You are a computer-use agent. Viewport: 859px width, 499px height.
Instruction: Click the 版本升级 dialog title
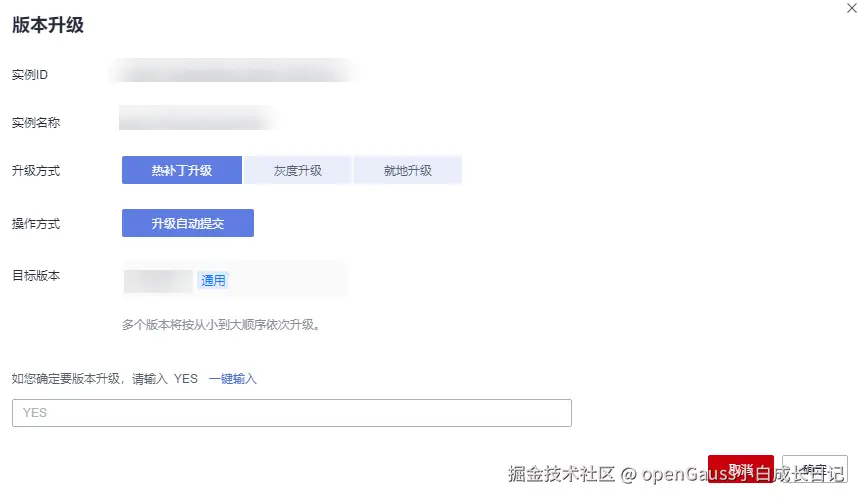pos(48,26)
